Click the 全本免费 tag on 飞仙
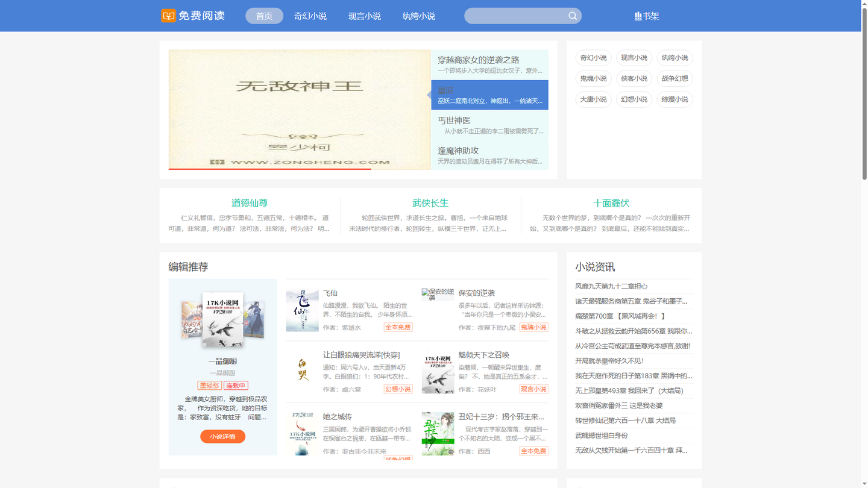868x488 pixels. tap(398, 327)
